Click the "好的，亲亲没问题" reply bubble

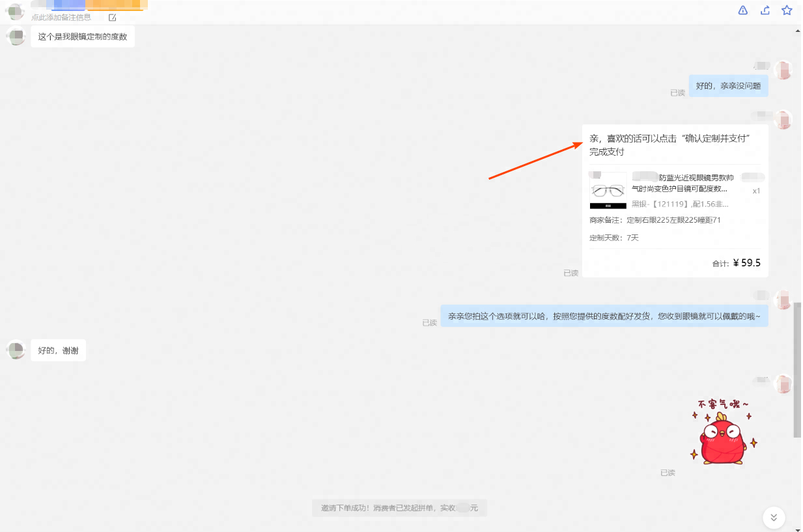728,86
